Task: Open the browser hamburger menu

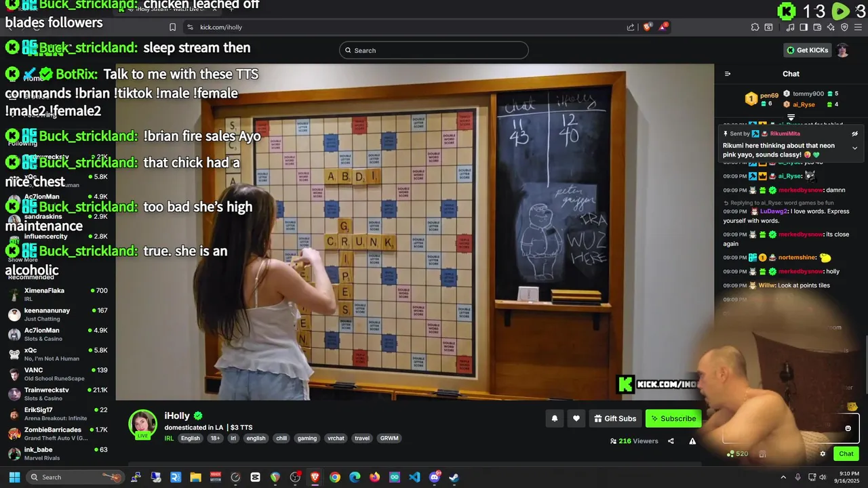Action: [858, 27]
